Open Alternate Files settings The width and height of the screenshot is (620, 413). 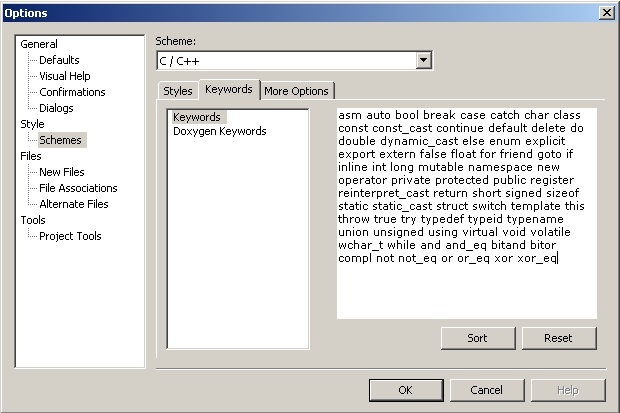[74, 204]
